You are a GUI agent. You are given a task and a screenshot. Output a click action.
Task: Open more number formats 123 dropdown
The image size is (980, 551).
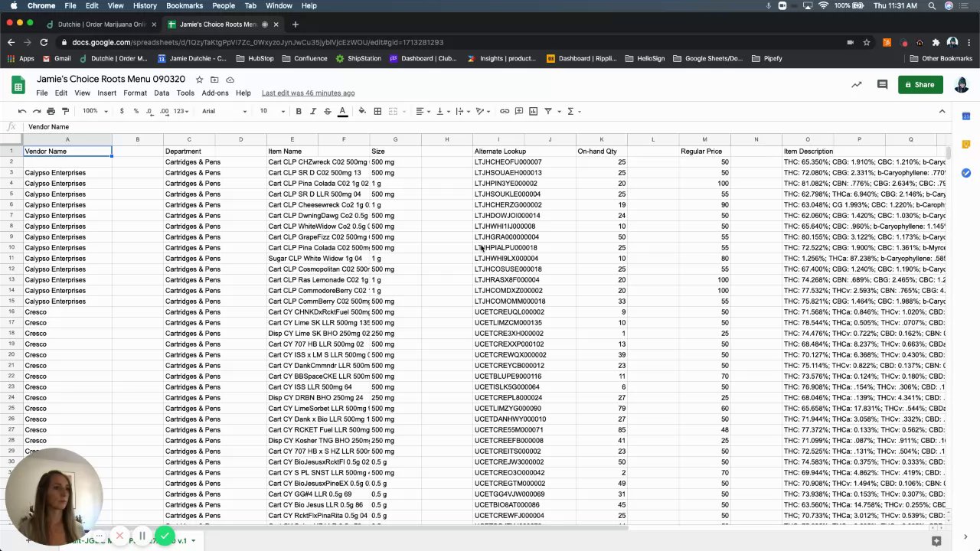coord(181,111)
